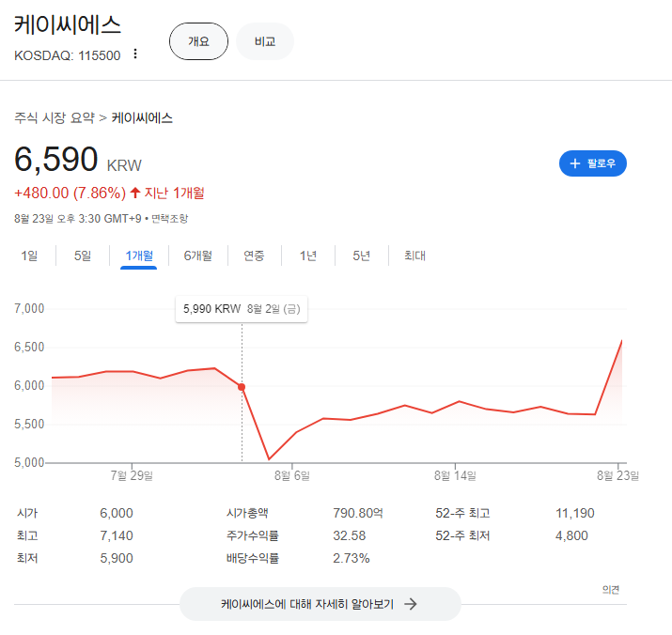Switch chart range to 5년
The image size is (672, 635).
[x=361, y=256]
